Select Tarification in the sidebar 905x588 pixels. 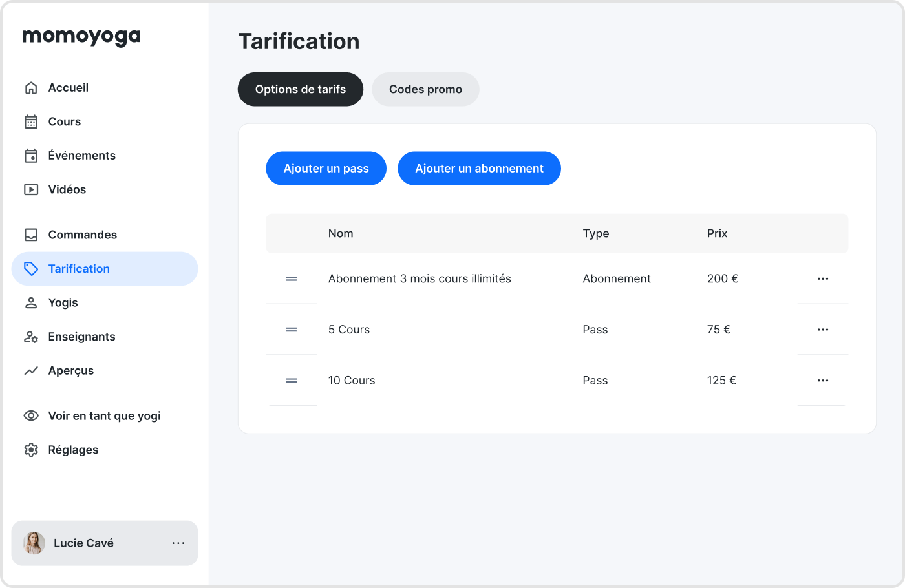click(x=105, y=269)
